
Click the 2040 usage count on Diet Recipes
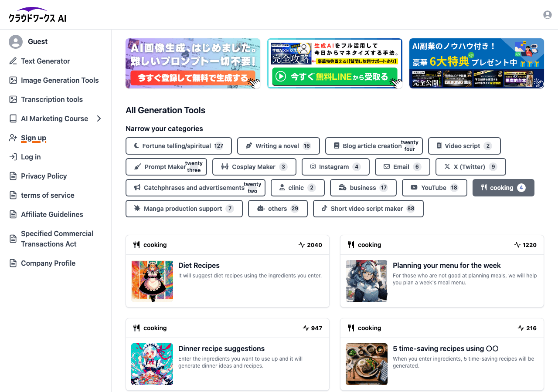click(310, 245)
